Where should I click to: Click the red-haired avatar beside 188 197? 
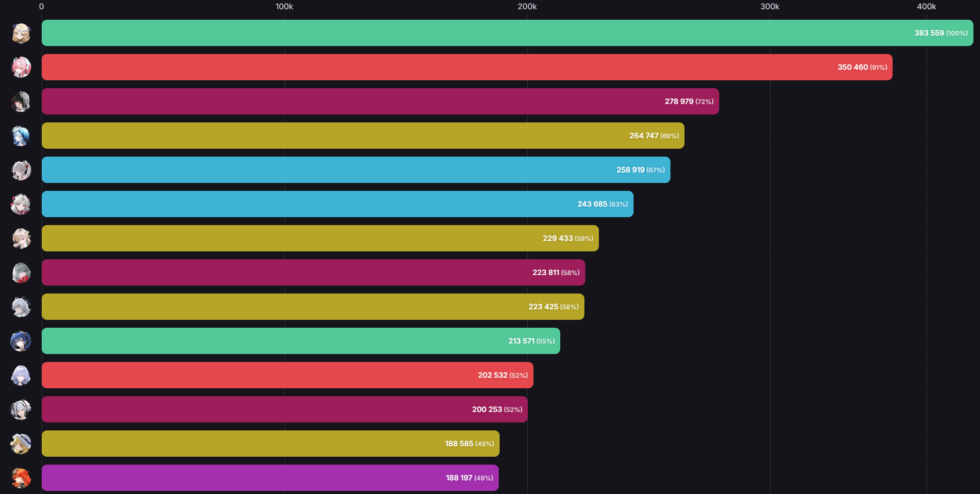point(21,478)
